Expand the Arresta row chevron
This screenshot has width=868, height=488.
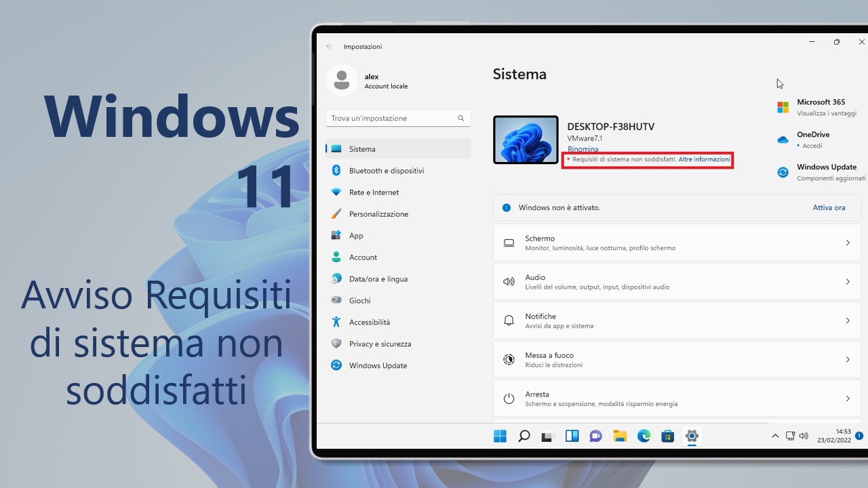[848, 399]
